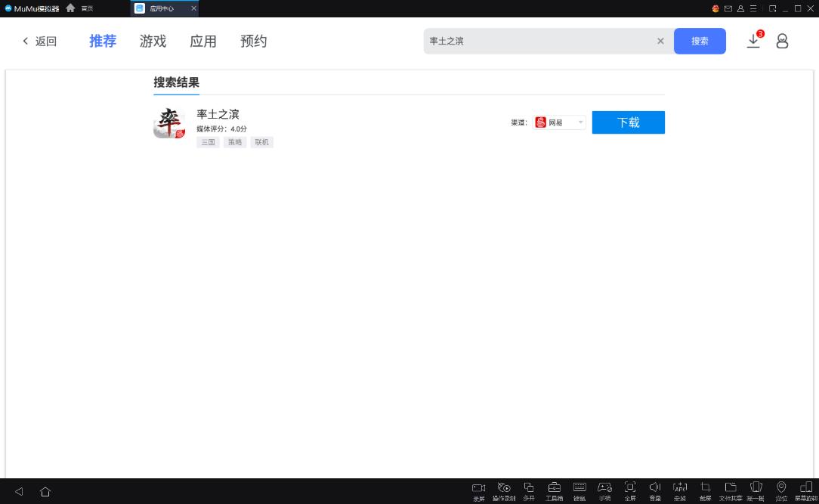Open the user account menu icon
The image size is (819, 504).
click(783, 42)
